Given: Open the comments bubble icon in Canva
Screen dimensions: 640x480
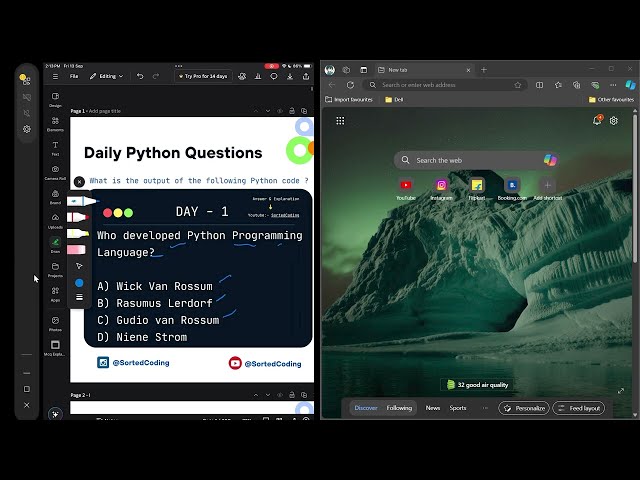Looking at the screenshot, I should [x=274, y=76].
